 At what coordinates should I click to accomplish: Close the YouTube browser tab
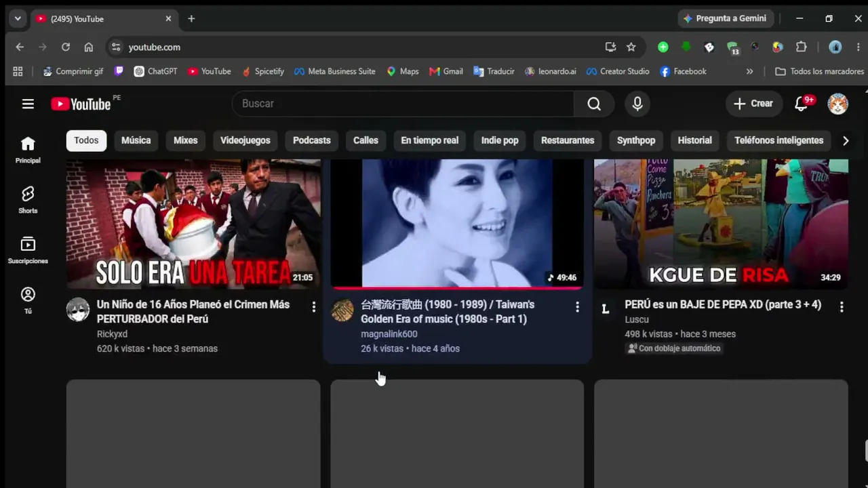pos(168,19)
